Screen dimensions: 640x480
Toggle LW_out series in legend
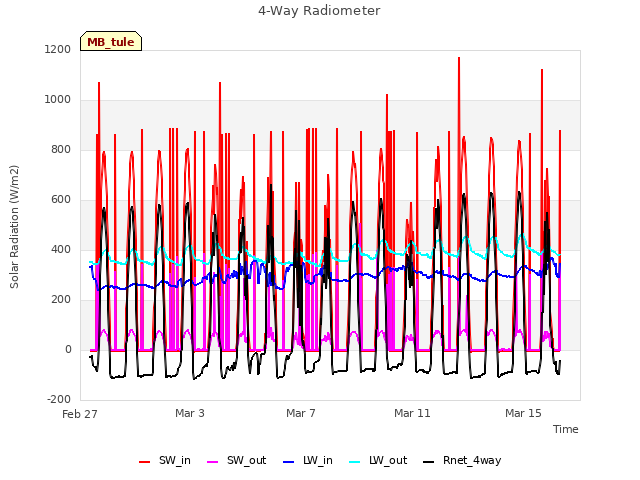click(x=378, y=461)
